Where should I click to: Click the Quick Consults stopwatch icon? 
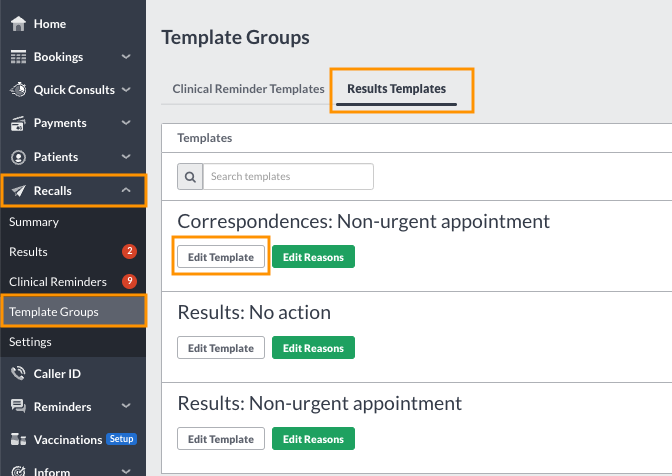pos(18,90)
